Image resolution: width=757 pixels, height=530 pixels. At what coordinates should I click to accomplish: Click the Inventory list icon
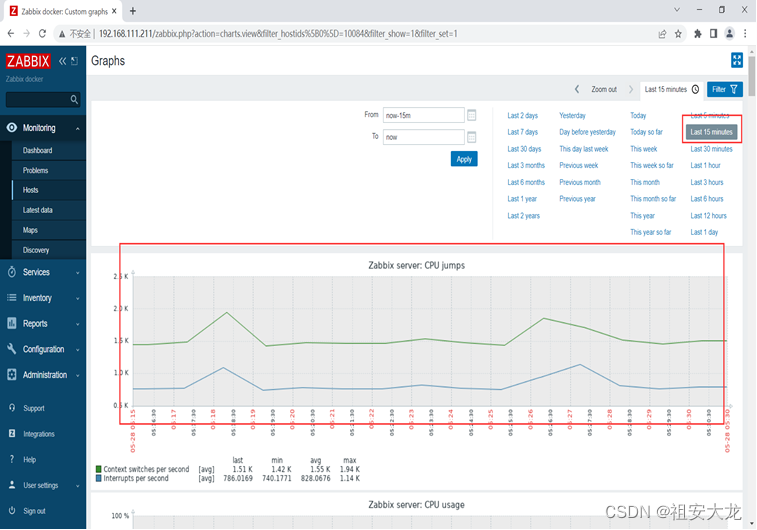12,298
